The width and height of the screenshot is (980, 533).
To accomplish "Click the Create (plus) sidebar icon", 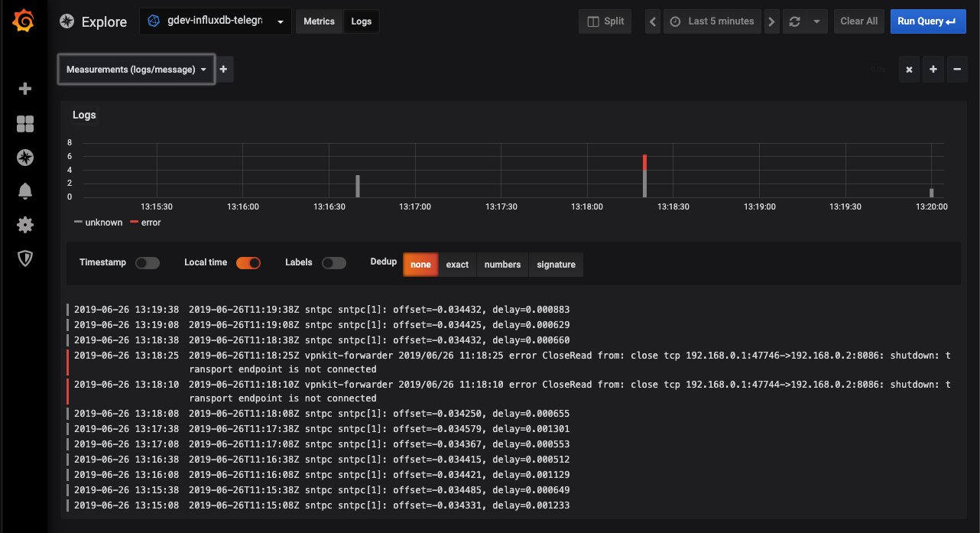I will click(x=24, y=89).
